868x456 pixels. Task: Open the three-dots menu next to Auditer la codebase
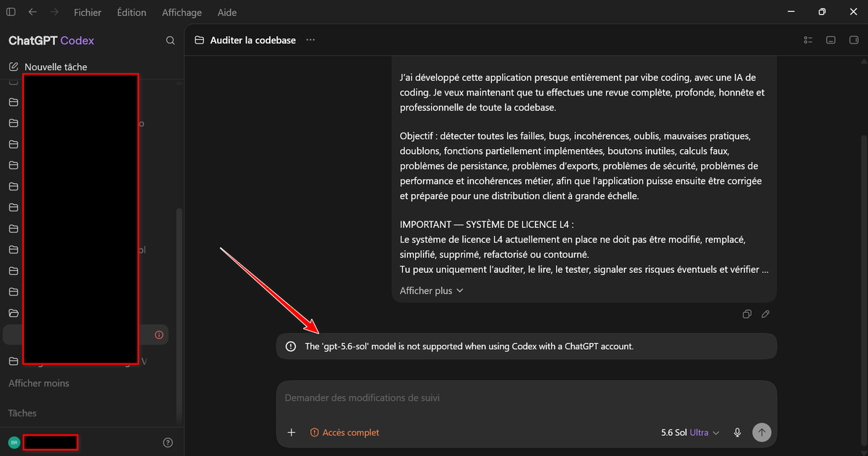pos(310,41)
